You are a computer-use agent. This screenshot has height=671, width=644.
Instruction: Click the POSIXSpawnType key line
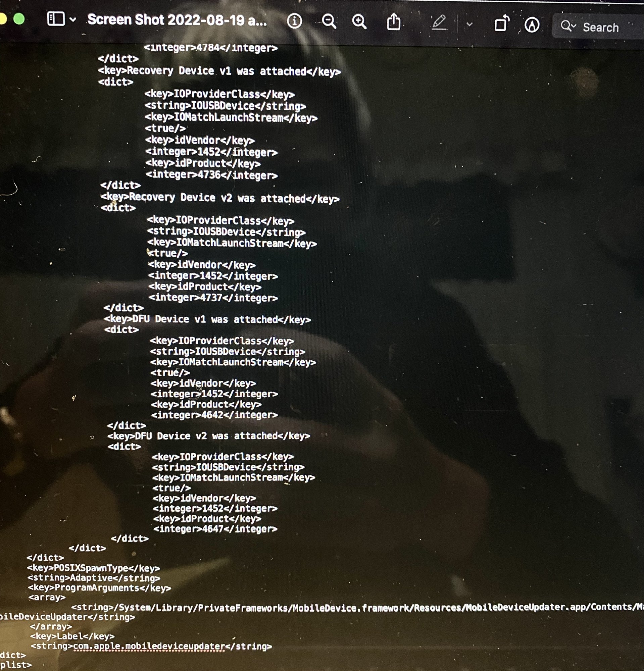94,568
